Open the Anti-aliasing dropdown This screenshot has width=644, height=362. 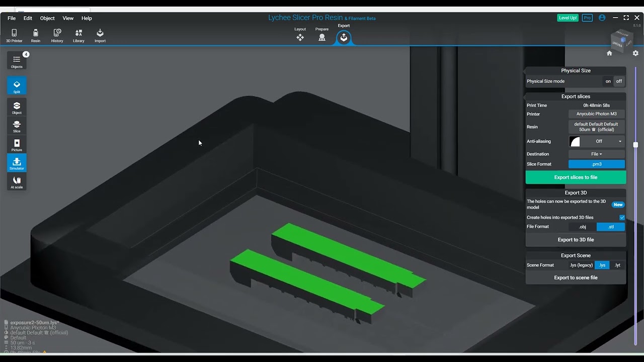coord(603,141)
